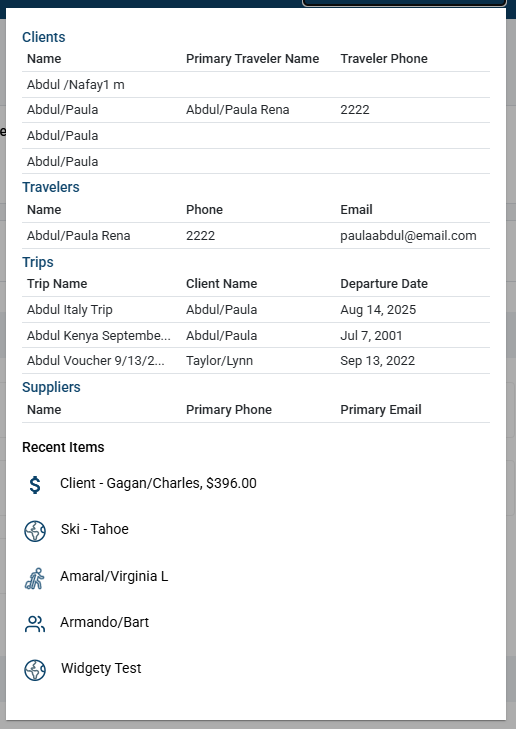Image resolution: width=516 pixels, height=729 pixels.
Task: Select client row with traveler Abdul/Paula Rena
Action: point(256,110)
